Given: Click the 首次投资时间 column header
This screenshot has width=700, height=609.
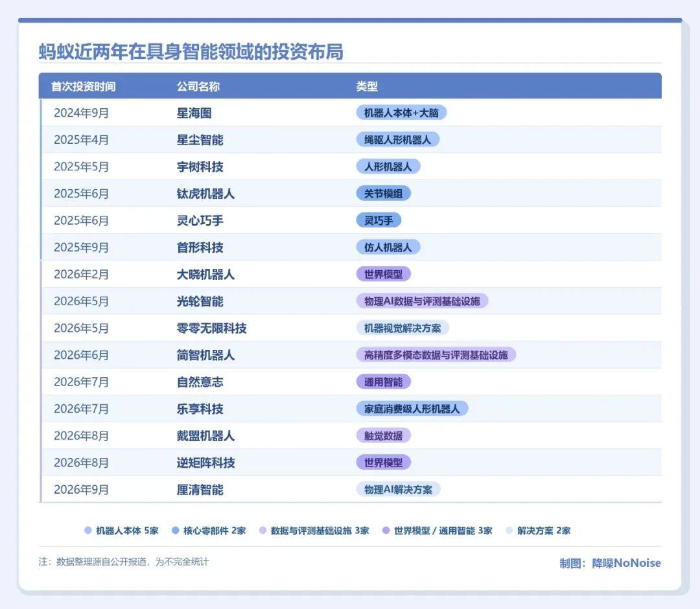Looking at the screenshot, I should point(84,86).
